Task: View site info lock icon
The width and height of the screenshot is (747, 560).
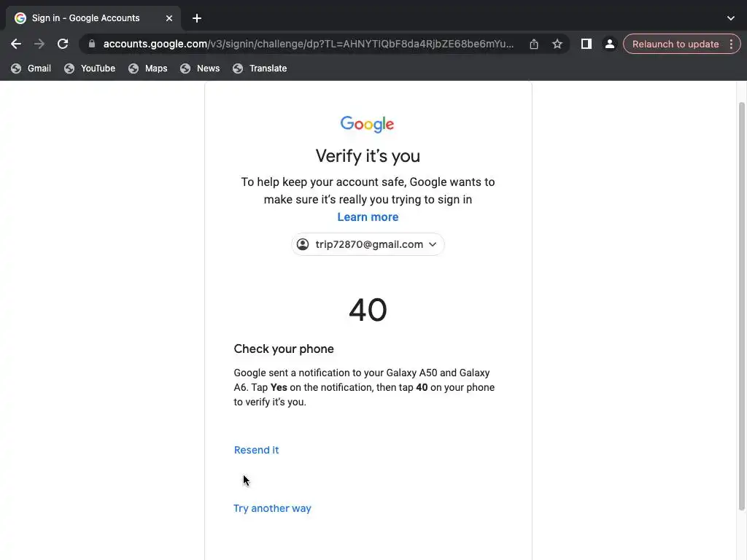Action: click(x=91, y=44)
